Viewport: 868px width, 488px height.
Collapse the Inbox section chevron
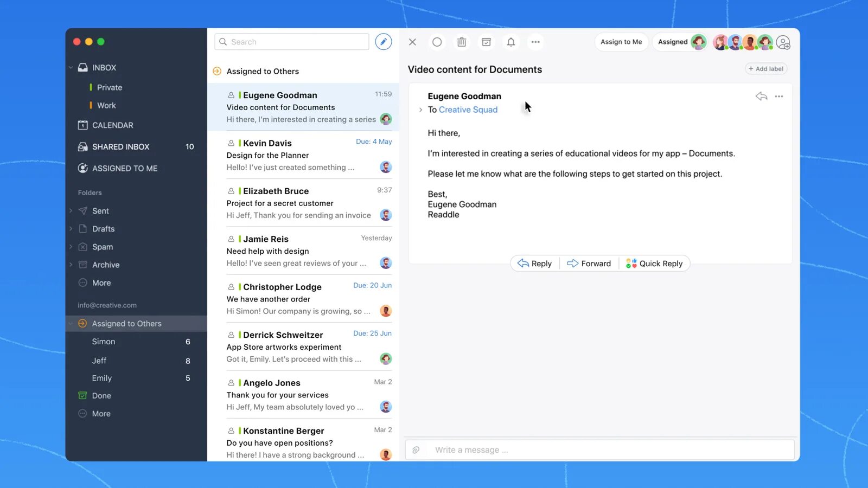tap(71, 68)
